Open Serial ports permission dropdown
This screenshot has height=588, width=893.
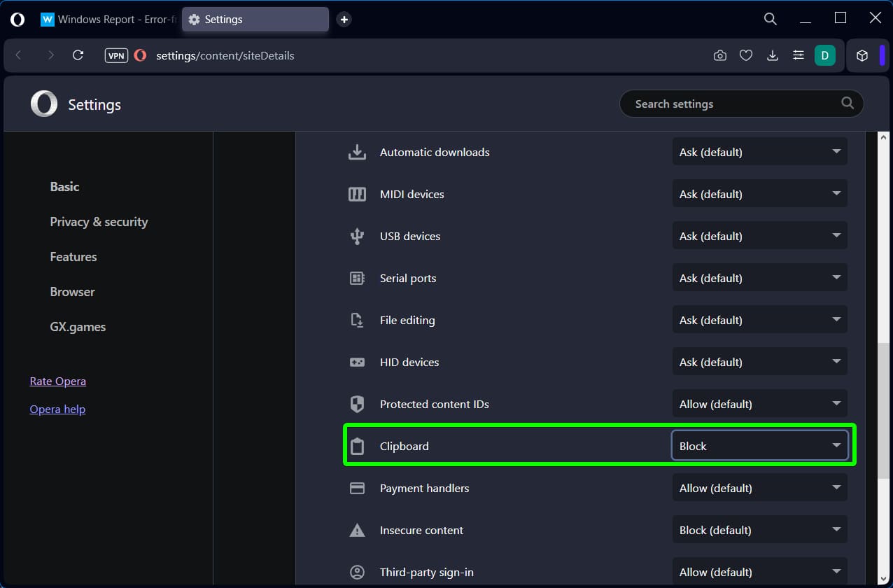(759, 278)
